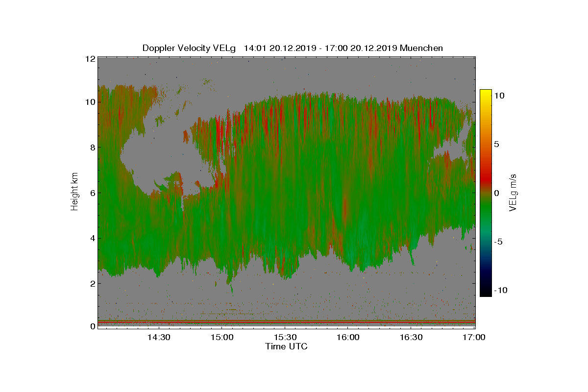Click the 'Time UTC' x-axis label
This screenshot has width=588, height=392.
(287, 346)
